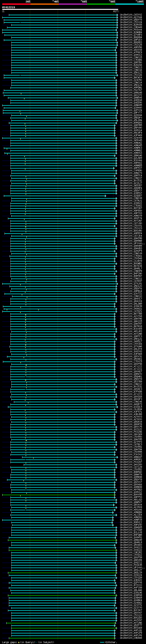
Task: Open hit UniRef100_P93004
Action: (131, 30)
